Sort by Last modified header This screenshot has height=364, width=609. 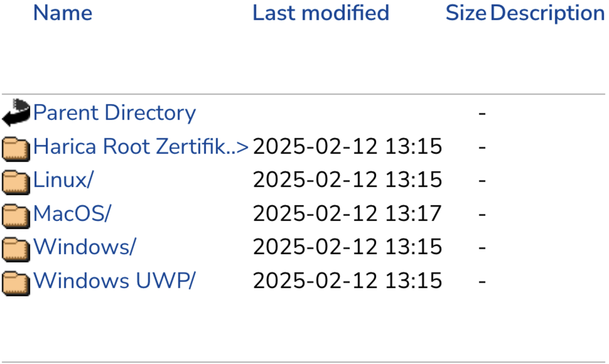click(321, 13)
